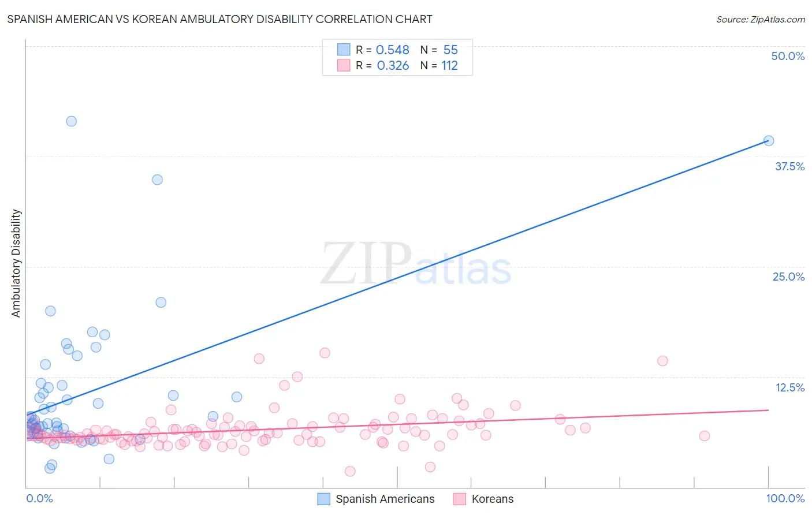Click the blue data point at 100%
The height and width of the screenshot is (515, 812).
(769, 140)
